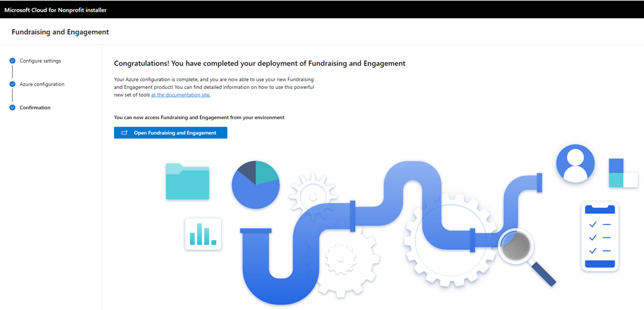Select the Confirmation step label
The height and width of the screenshot is (310, 644).
click(x=35, y=108)
